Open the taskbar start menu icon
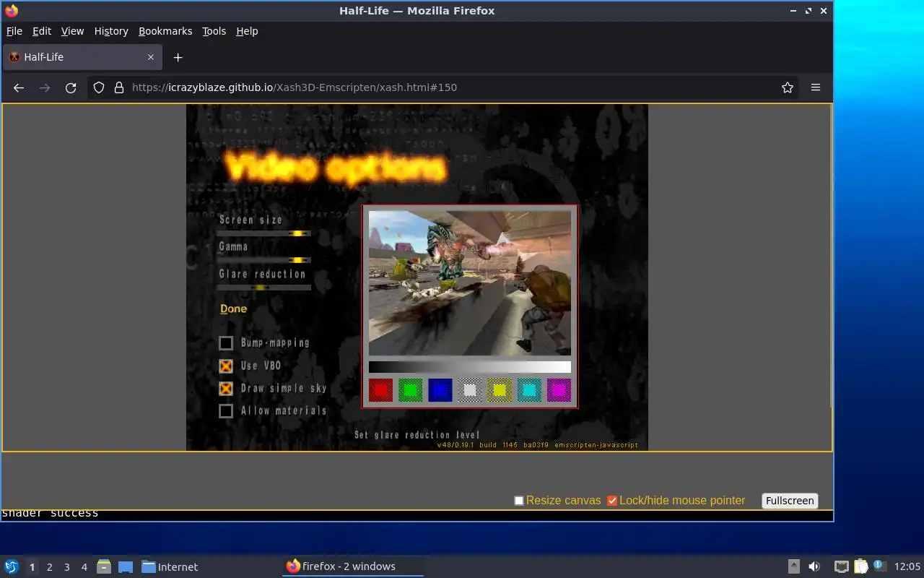Image resolution: width=924 pixels, height=578 pixels. [12, 566]
